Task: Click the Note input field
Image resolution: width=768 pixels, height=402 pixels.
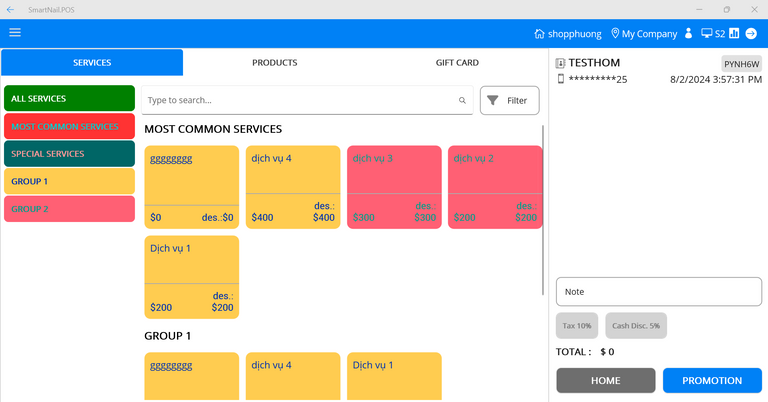Action: point(658,292)
